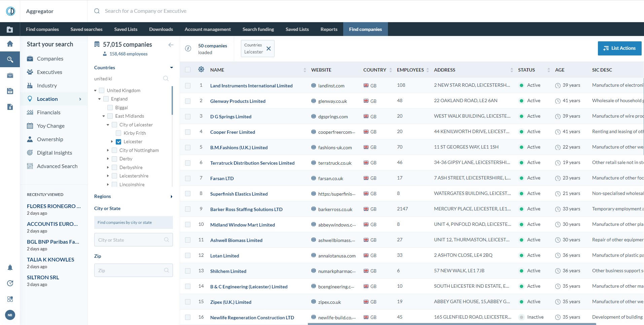This screenshot has height=325, width=644.
Task: Click globe icon next to landinst.com
Action: pyautogui.click(x=314, y=86)
